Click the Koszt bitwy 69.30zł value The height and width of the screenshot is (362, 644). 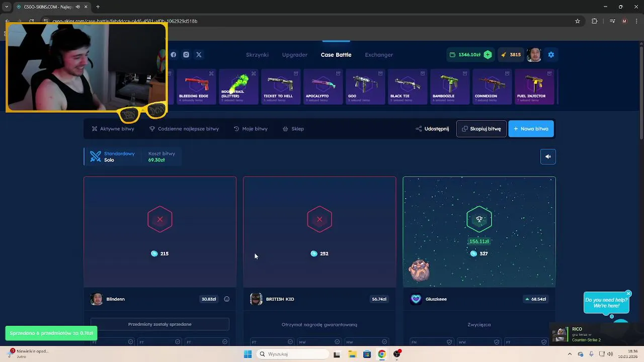pos(156,160)
